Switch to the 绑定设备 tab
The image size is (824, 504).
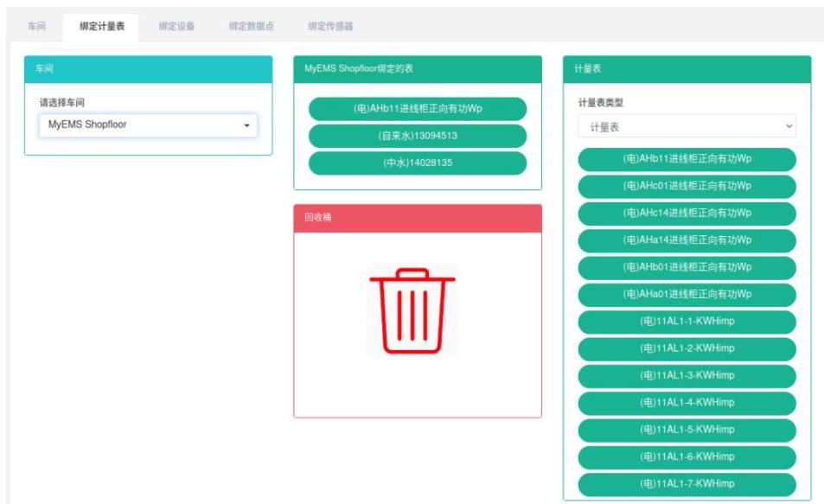(x=176, y=27)
